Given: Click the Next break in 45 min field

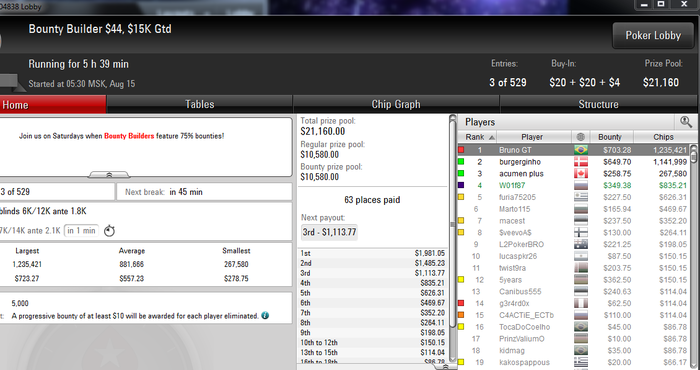Looking at the screenshot, I should (204, 192).
